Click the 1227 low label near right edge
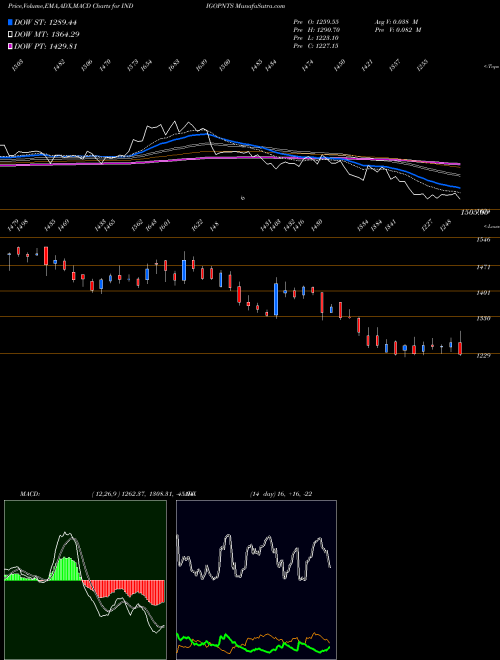Viewport: 500px width, 660px height. coord(428,225)
